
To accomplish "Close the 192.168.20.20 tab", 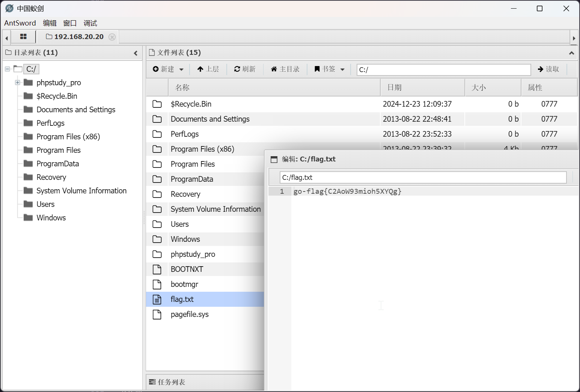I will point(112,37).
